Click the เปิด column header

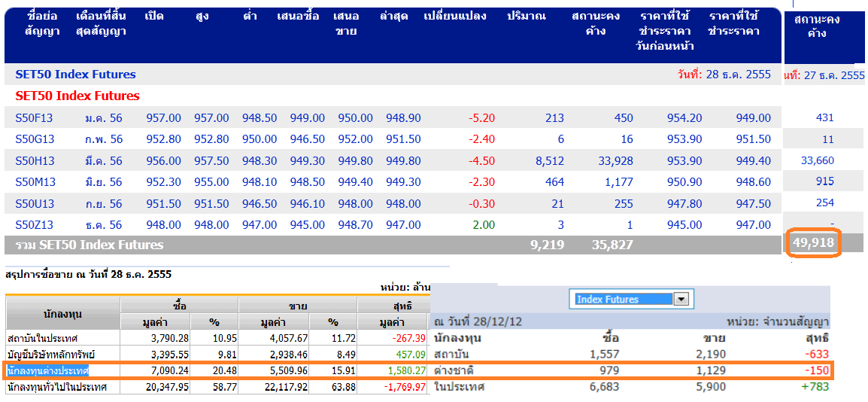pos(153,16)
